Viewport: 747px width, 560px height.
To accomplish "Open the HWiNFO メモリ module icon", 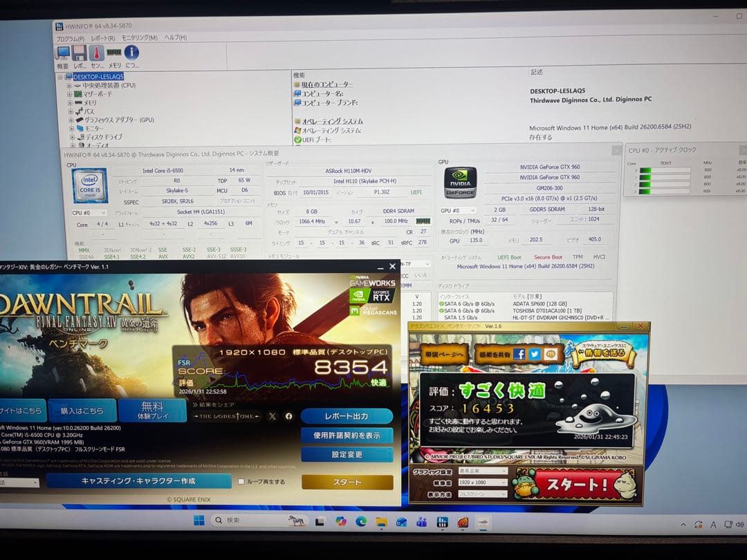I will coord(114,54).
